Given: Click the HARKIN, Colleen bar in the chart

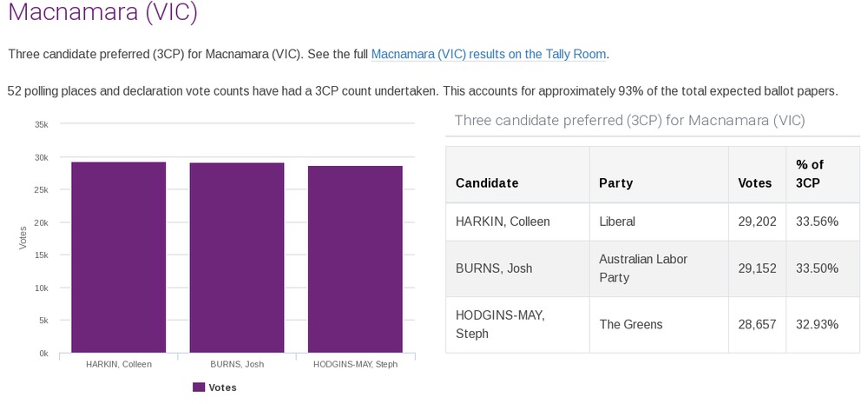Looking at the screenshot, I should coord(118,258).
